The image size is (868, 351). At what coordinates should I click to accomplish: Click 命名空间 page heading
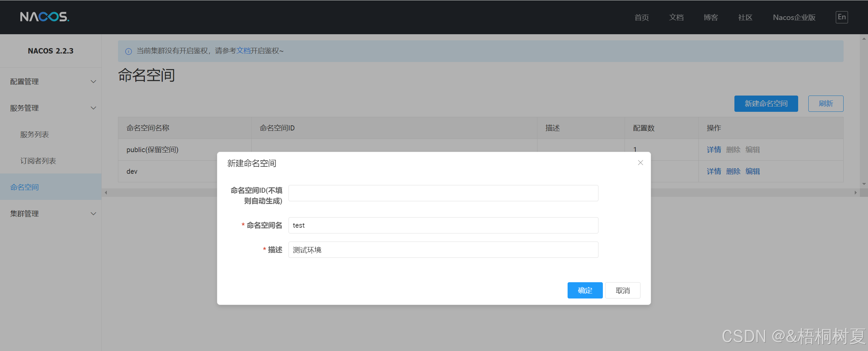pyautogui.click(x=146, y=75)
